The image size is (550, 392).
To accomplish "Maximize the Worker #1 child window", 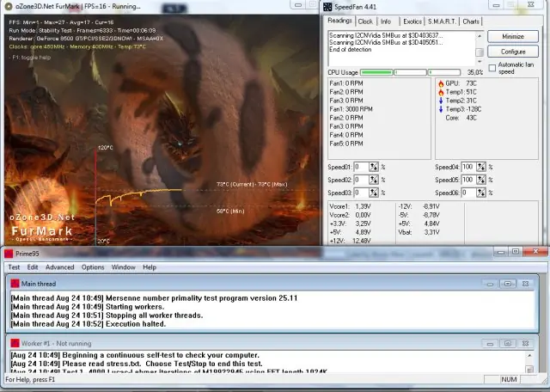I will tap(508, 344).
